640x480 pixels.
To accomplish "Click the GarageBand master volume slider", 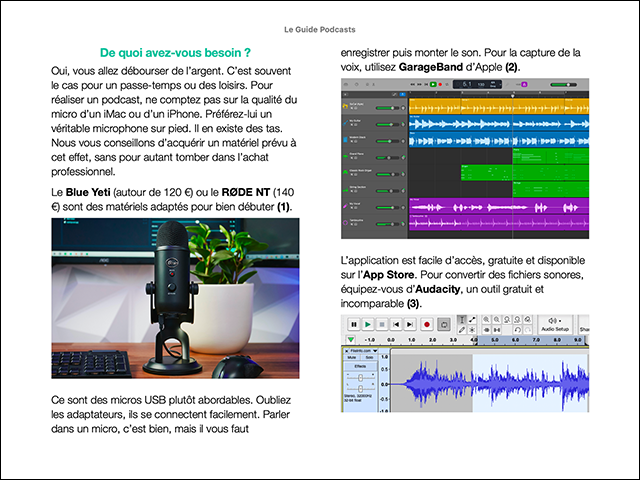I will pyautogui.click(x=565, y=85).
